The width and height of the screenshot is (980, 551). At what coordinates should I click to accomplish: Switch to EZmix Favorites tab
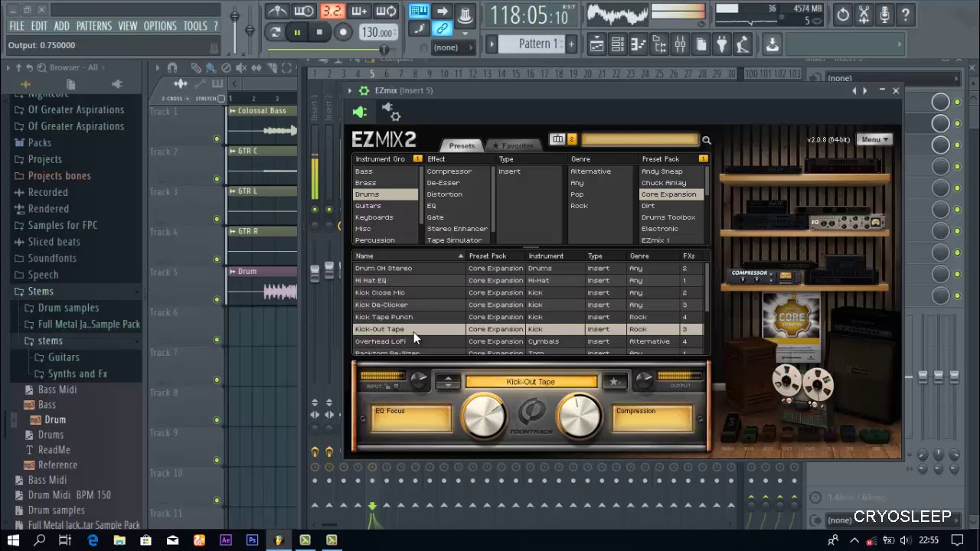click(x=513, y=145)
